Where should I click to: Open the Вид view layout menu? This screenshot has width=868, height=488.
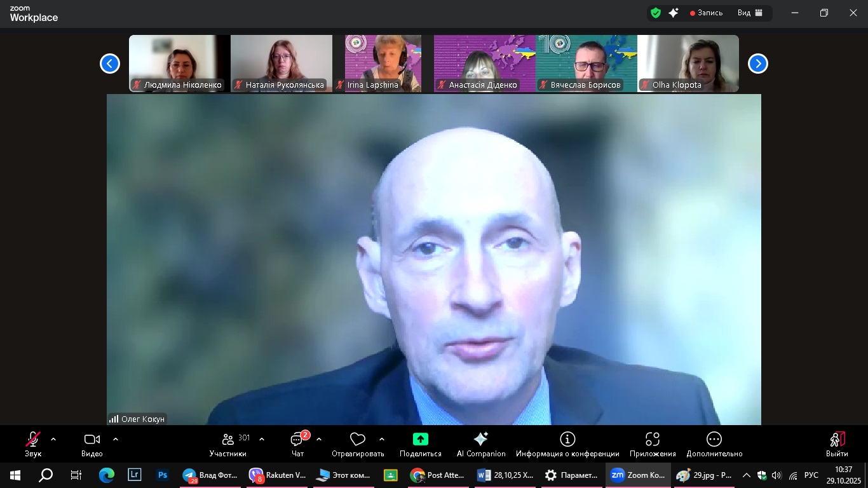click(x=750, y=13)
